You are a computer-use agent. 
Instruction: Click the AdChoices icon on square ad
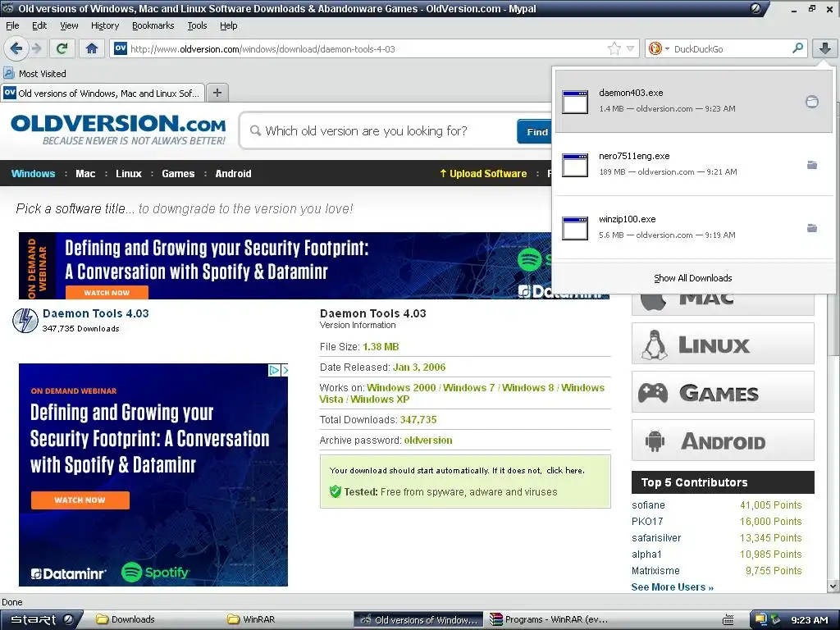pos(274,370)
